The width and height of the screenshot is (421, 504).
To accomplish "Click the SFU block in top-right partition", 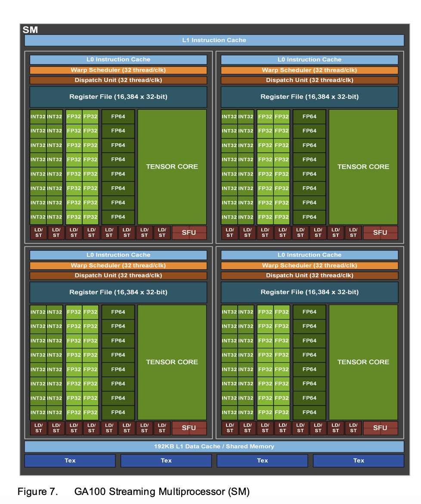I will [380, 233].
